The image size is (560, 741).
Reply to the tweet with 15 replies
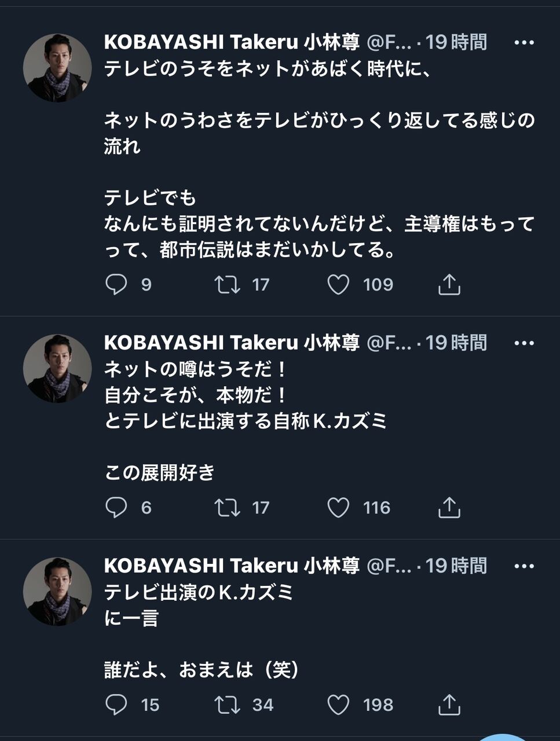116,705
